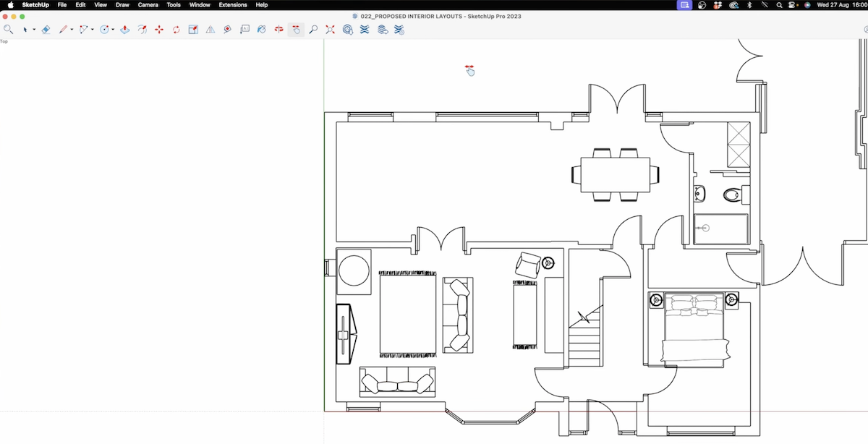Activate the Line pencil tool
Viewport: 868px width, 444px height.
click(x=63, y=30)
